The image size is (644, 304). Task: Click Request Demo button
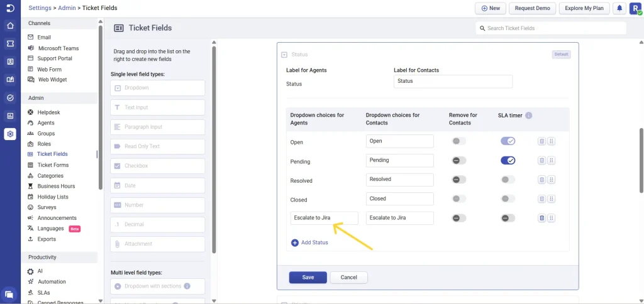pyautogui.click(x=532, y=8)
